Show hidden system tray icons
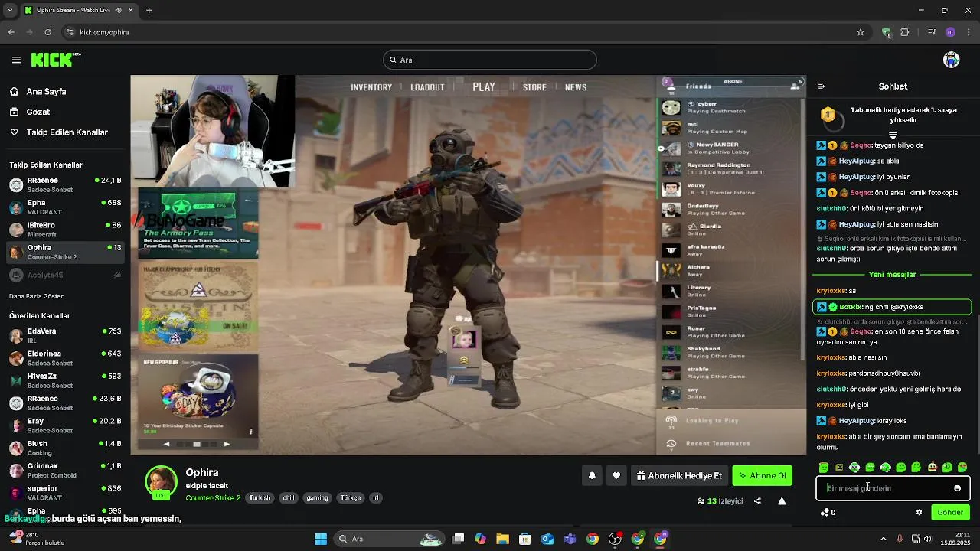This screenshot has height=551, width=980. pos(885,539)
